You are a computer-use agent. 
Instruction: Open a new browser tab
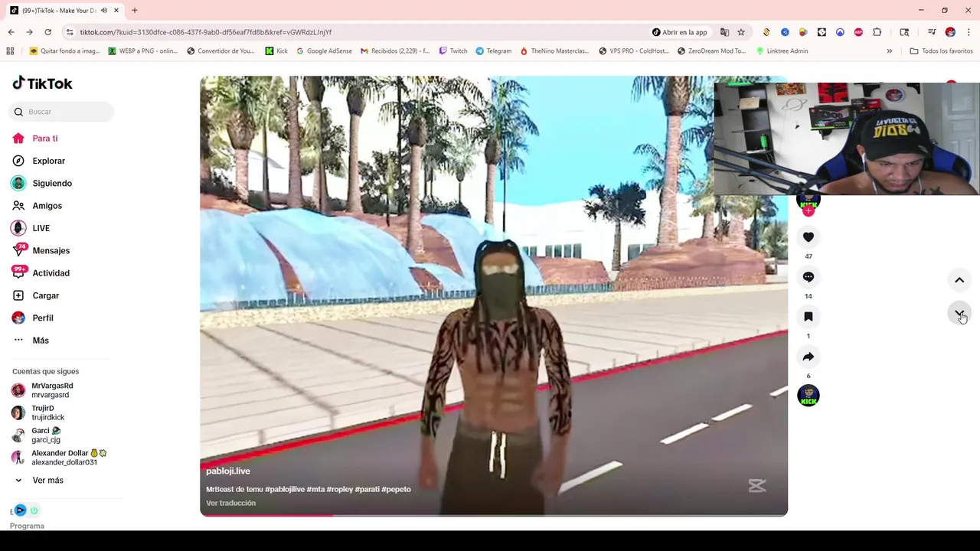pos(135,11)
